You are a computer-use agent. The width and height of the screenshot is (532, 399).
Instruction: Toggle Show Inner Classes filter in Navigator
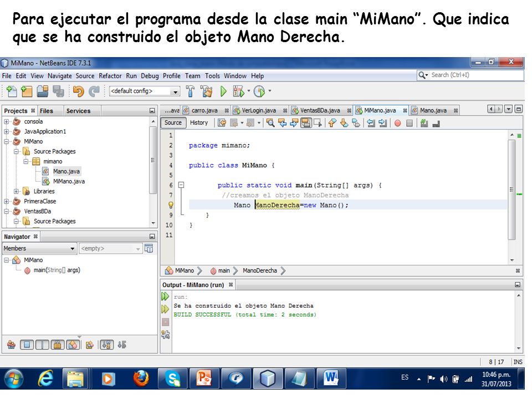73,345
